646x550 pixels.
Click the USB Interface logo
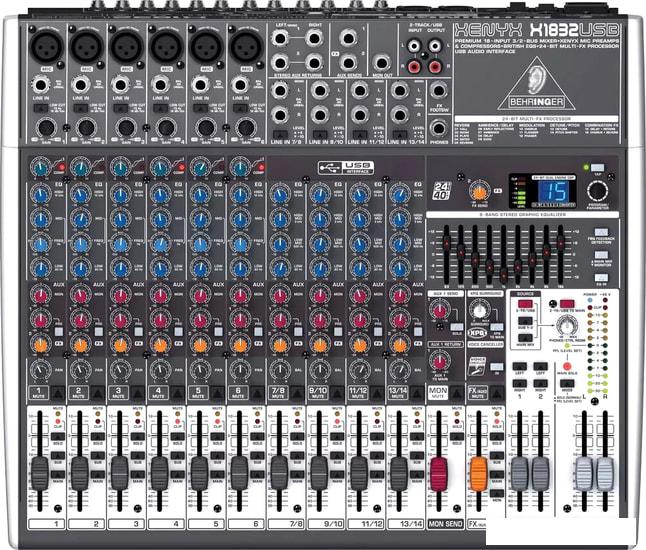340,167
